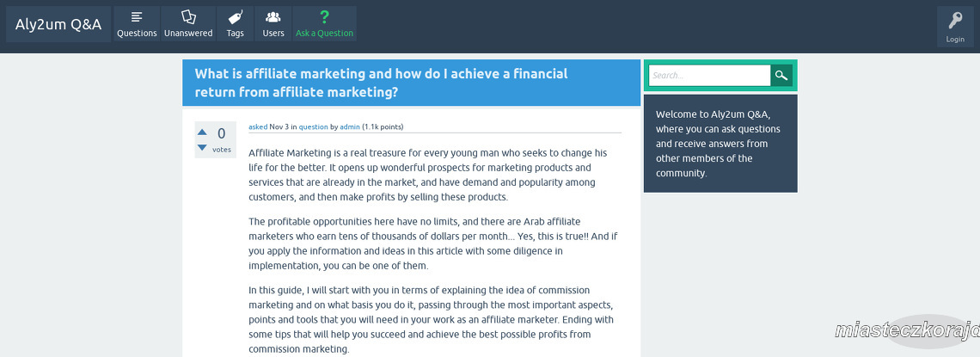Open the "question" category link

point(313,126)
